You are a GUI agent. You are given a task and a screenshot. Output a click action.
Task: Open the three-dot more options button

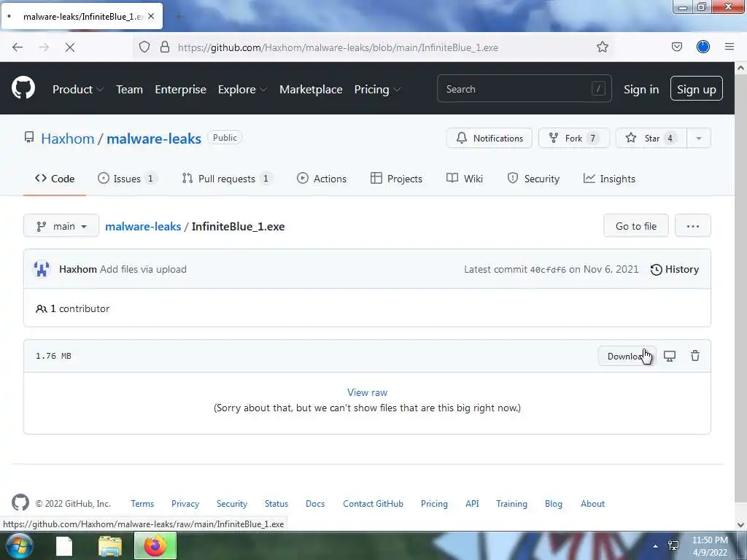(x=693, y=226)
